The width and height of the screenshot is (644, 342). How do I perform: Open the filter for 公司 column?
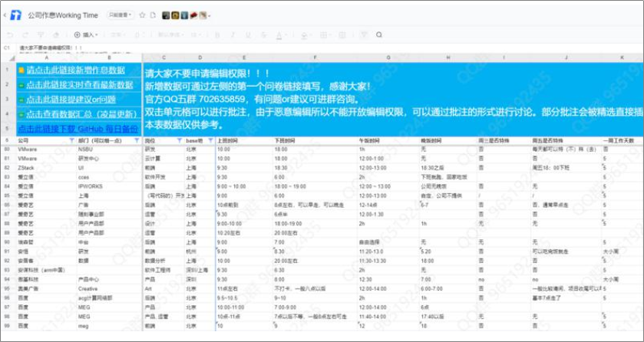pyautogui.click(x=72, y=140)
